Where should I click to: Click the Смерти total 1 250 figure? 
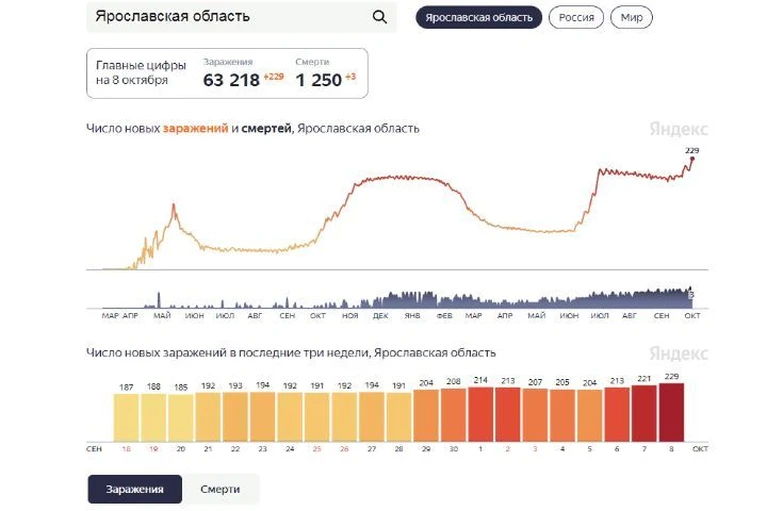click(319, 80)
